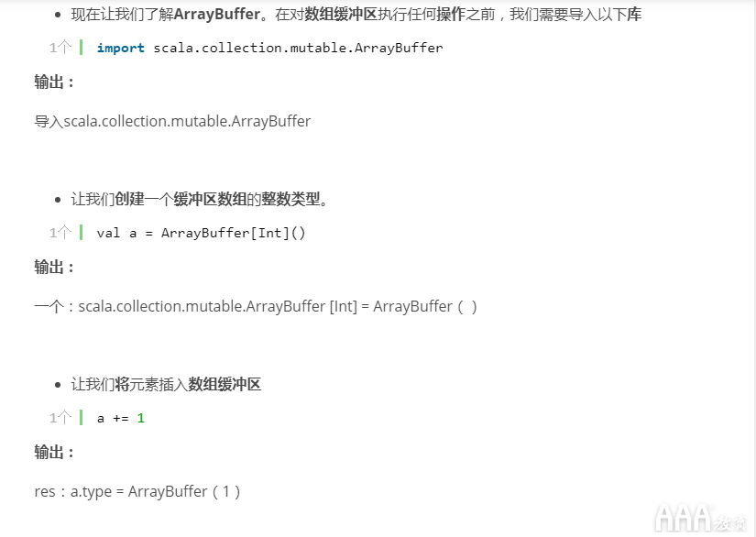756x537 pixels.
Task: Click the 输出 label under the a += 1 code
Action: coord(54,453)
